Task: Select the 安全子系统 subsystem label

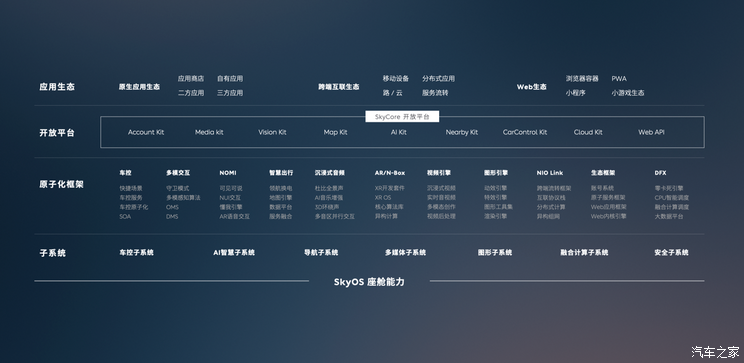Action: 671,253
